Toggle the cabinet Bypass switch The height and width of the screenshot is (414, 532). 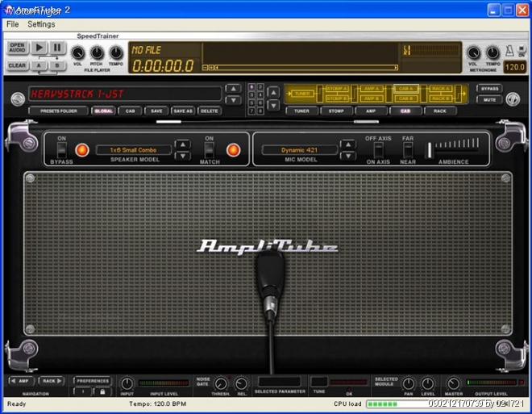tap(62, 150)
